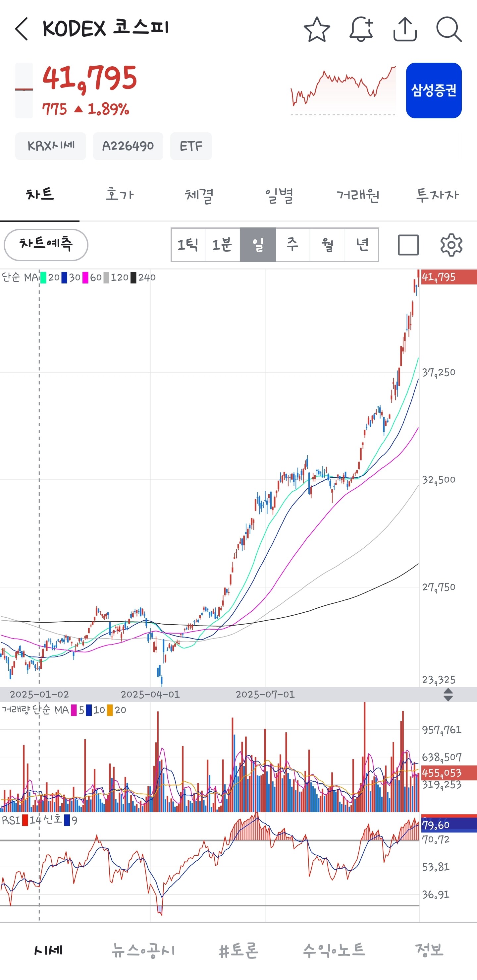Image resolution: width=477 pixels, height=980 pixels.
Task: Open the 시세 bottom tab
Action: click(48, 950)
